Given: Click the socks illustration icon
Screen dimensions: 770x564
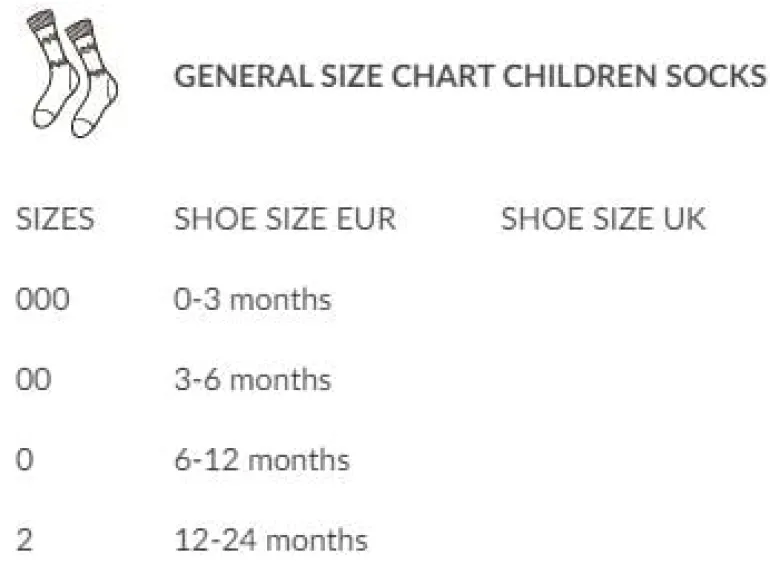Looking at the screenshot, I should [72, 74].
